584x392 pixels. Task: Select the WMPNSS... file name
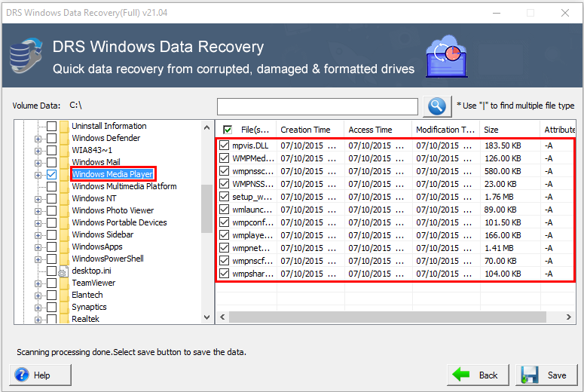coord(253,184)
